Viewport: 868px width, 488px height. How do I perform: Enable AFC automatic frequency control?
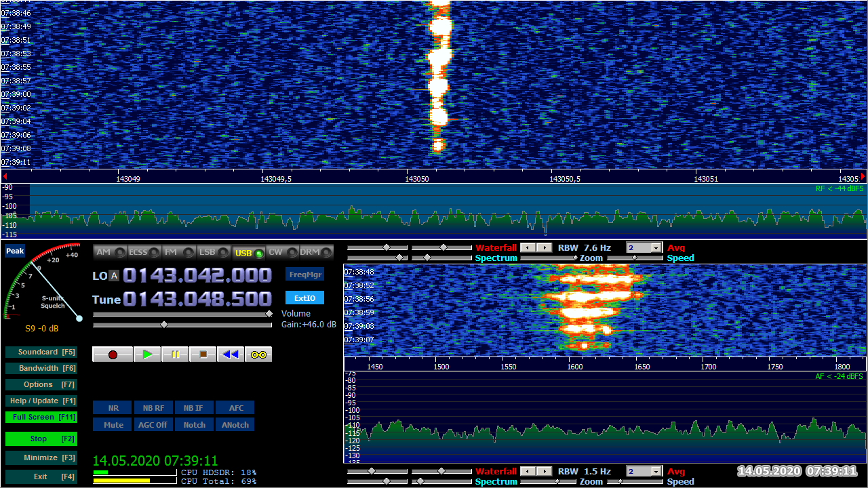235,408
